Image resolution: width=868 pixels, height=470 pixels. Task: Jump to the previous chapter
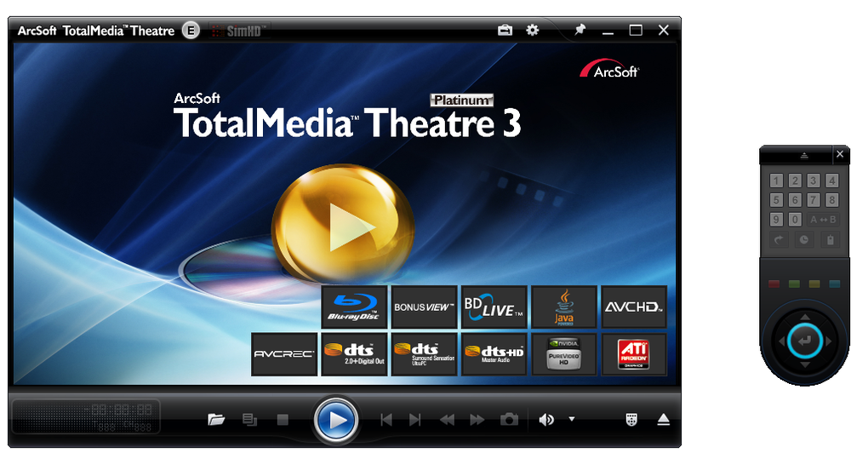(386, 420)
